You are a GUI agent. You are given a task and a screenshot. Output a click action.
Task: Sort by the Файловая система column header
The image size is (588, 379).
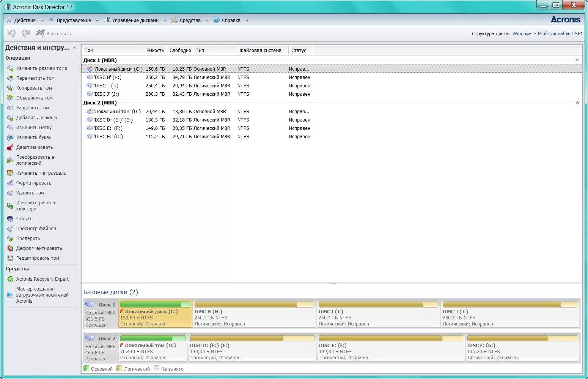tap(263, 50)
